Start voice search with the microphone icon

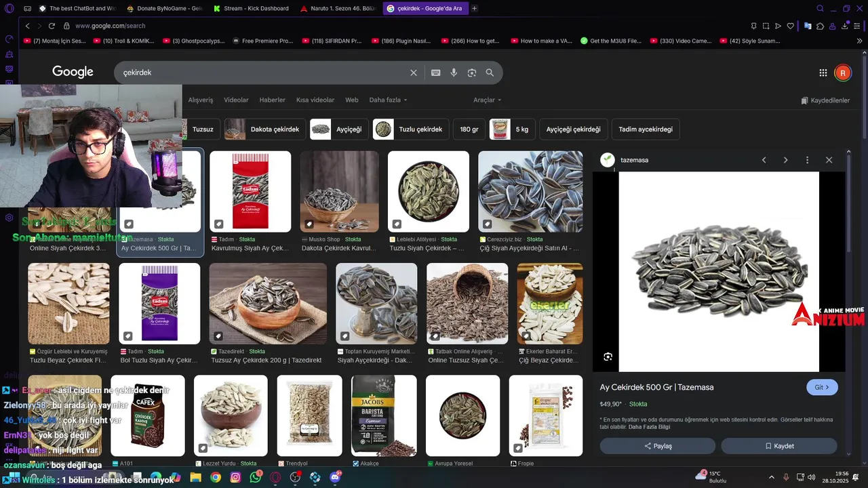click(454, 73)
